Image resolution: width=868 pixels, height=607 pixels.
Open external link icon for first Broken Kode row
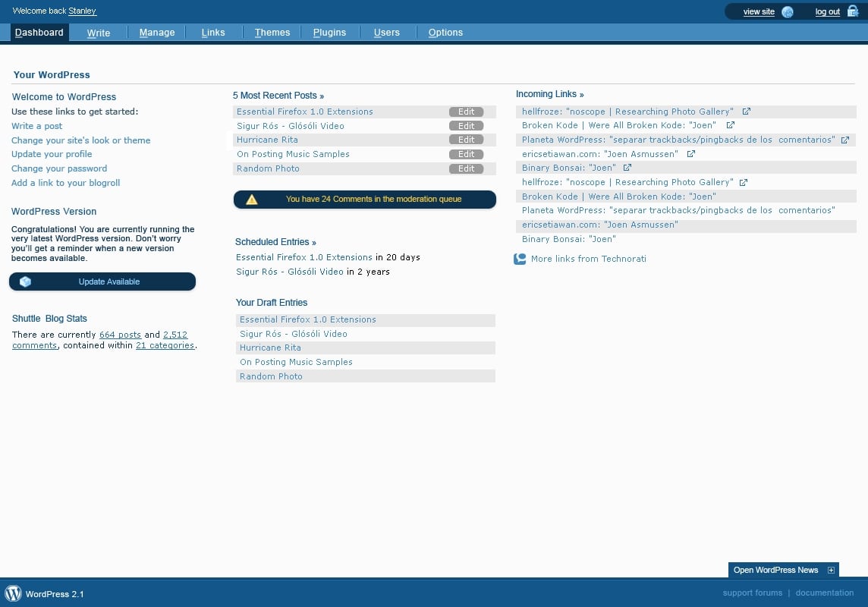[x=730, y=125]
